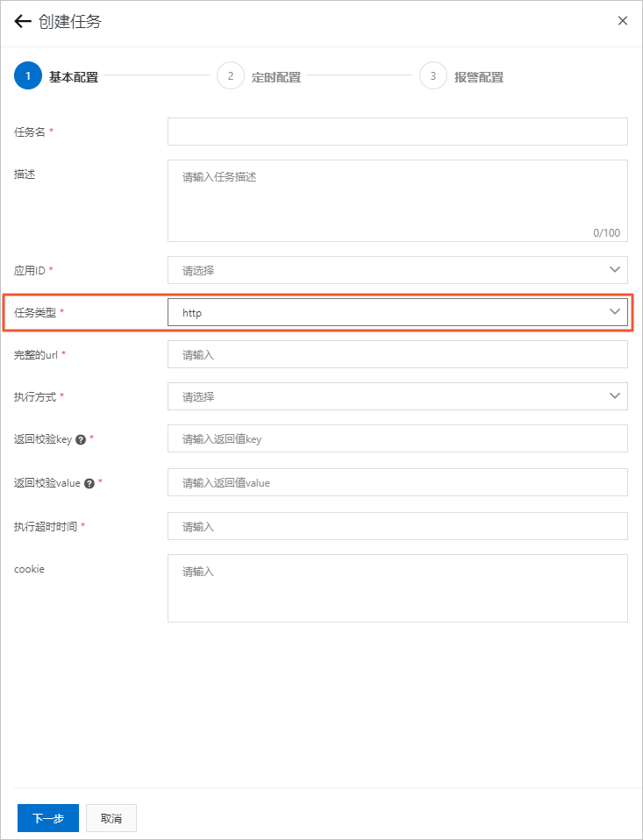The width and height of the screenshot is (643, 840).
Task: Click the 任务名 label
Action: (x=30, y=132)
